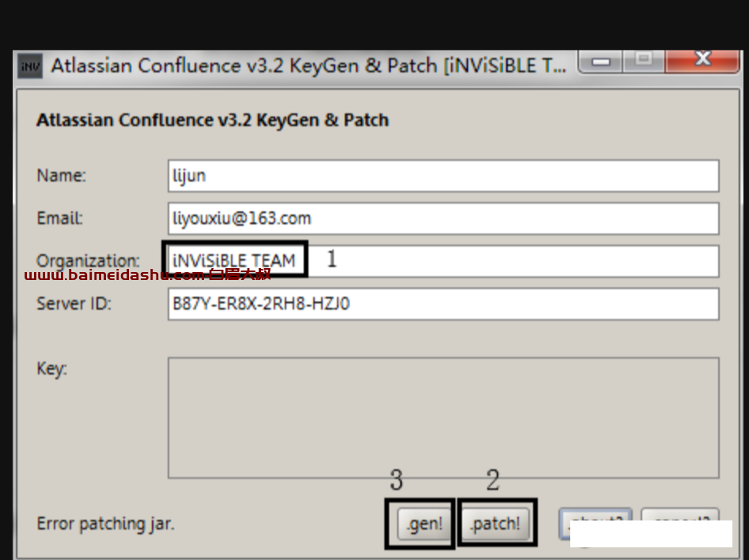The width and height of the screenshot is (749, 560).
Task: Click the bold "Atlassian Confluence v3.2 KeyGen & Patch" heading
Action: pos(213,120)
